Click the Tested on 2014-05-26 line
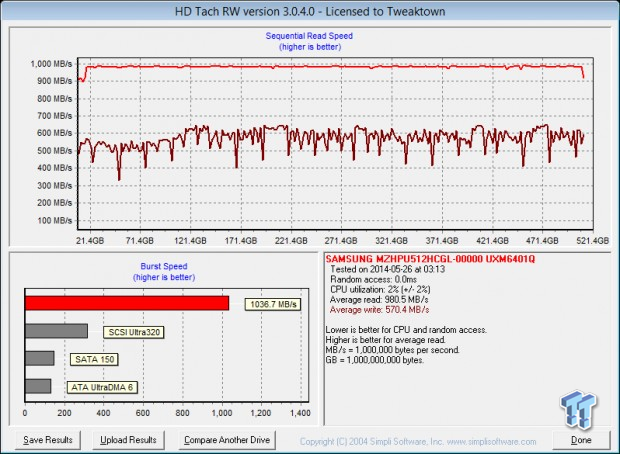Viewport: 620px width, 454px height. tap(388, 269)
